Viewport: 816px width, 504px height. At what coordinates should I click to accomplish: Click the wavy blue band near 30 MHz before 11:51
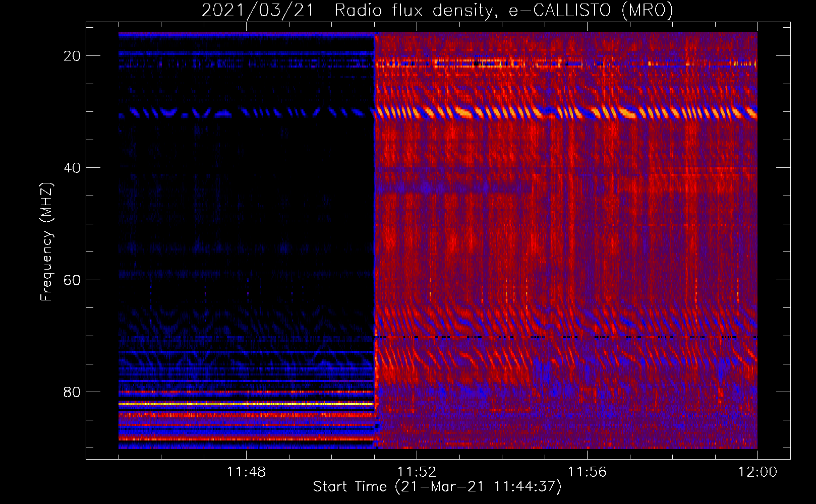click(247, 113)
